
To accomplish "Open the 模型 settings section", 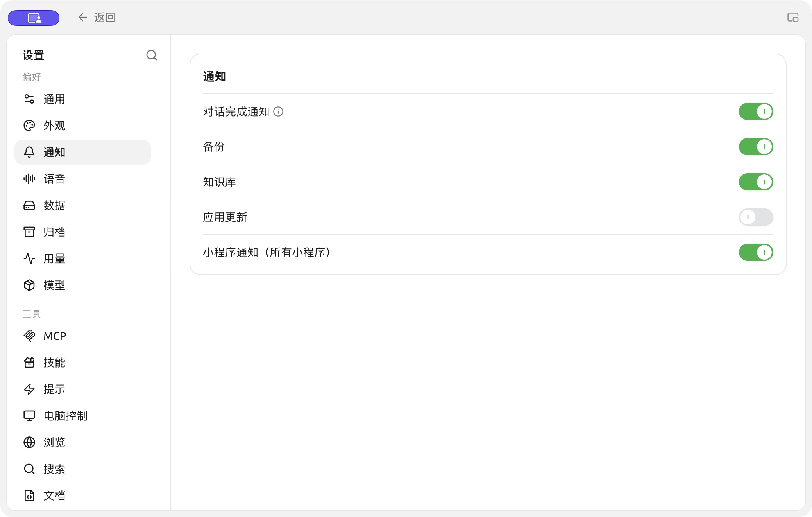I will [x=82, y=285].
